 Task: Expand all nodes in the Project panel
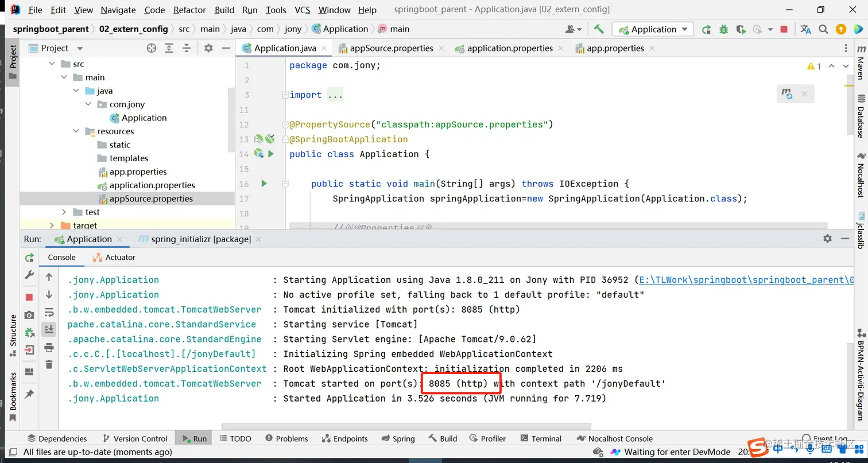tap(169, 48)
